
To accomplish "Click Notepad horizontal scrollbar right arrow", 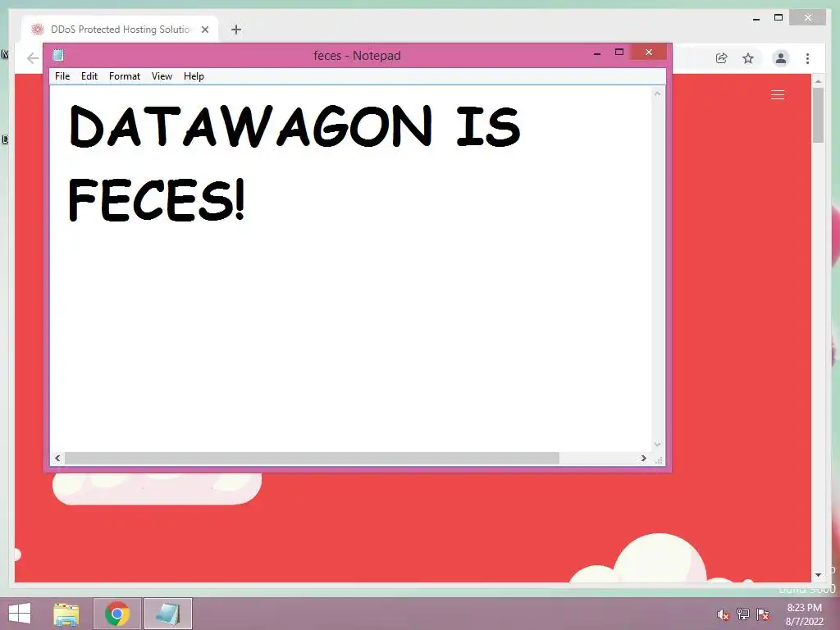I will pyautogui.click(x=643, y=458).
